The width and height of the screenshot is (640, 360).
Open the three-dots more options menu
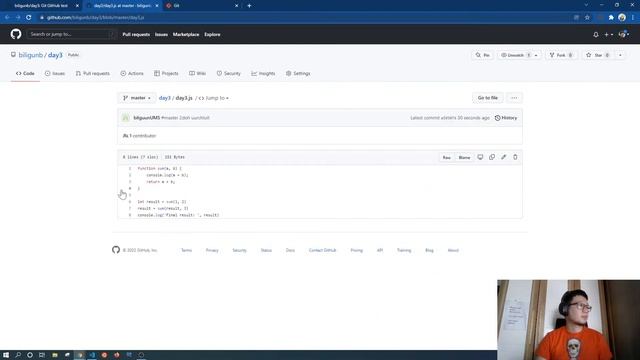click(514, 98)
